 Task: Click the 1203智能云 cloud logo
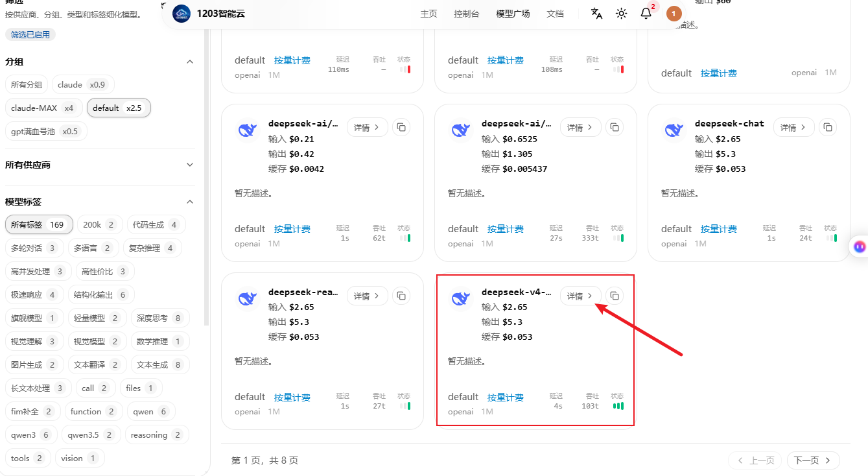coord(182,14)
